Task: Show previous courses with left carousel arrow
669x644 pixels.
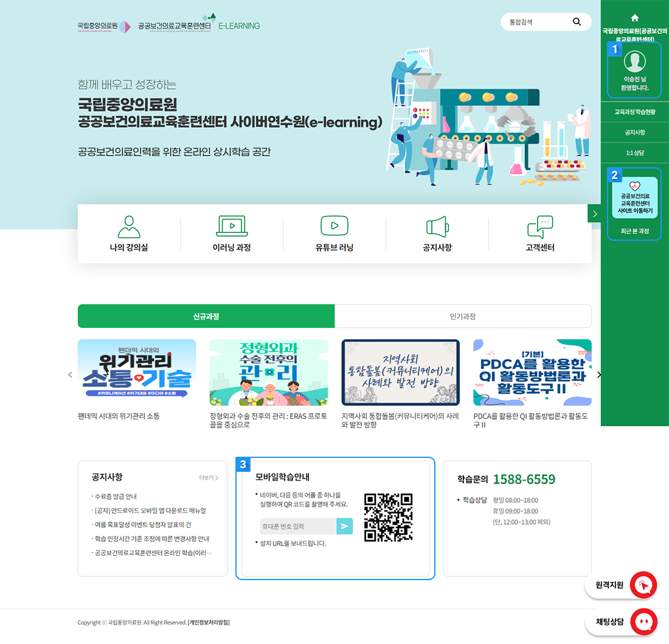Action: 70,375
